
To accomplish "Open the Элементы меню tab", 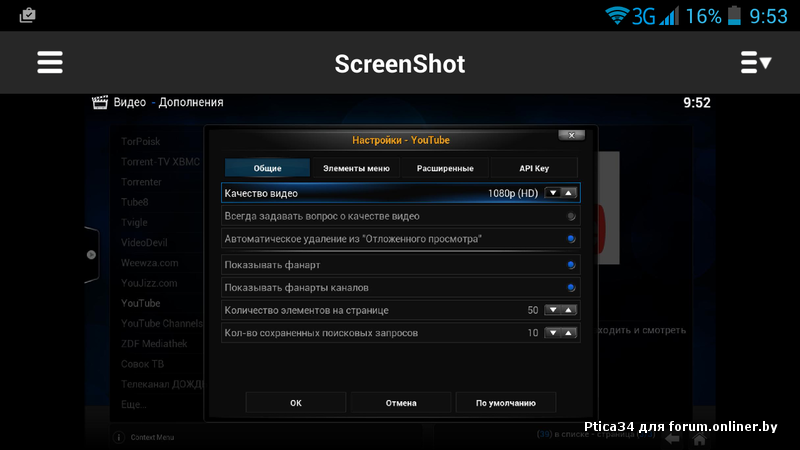I will click(356, 168).
